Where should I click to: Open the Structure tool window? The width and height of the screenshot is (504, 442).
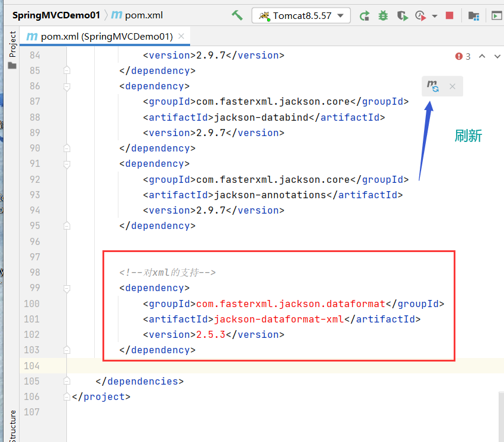12,426
